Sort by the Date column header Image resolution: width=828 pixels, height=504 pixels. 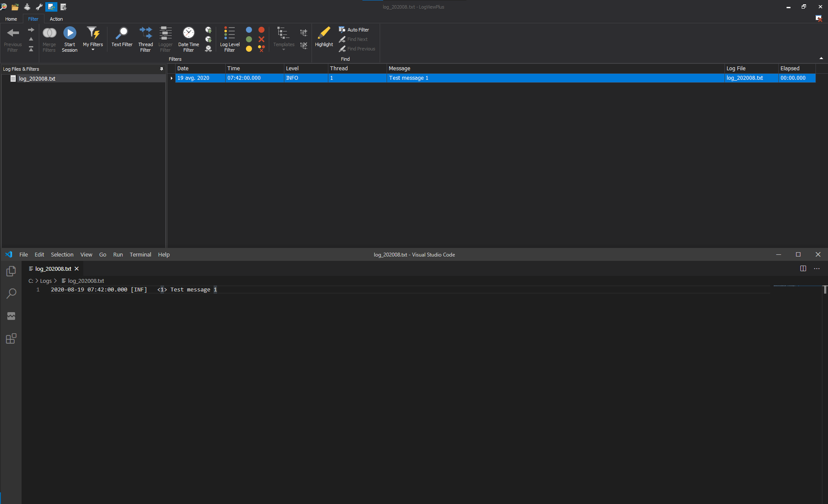[200, 69]
